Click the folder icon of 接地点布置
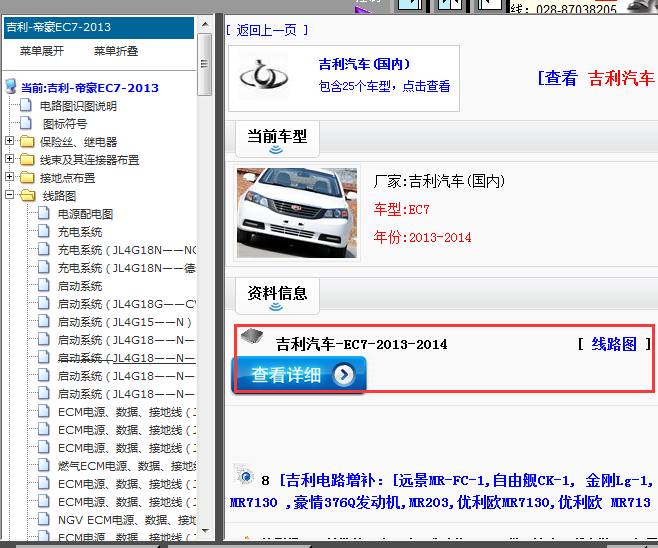Viewport: 658px width, 548px height. click(x=27, y=177)
